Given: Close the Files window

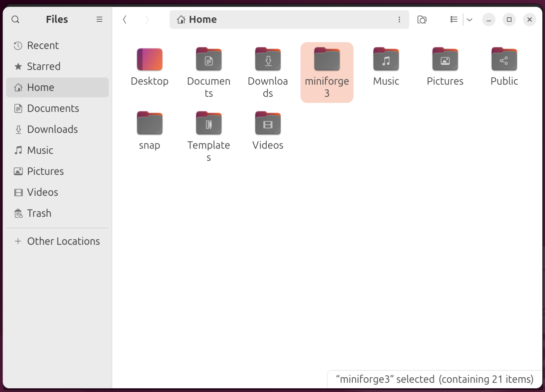Looking at the screenshot, I should coord(530,19).
